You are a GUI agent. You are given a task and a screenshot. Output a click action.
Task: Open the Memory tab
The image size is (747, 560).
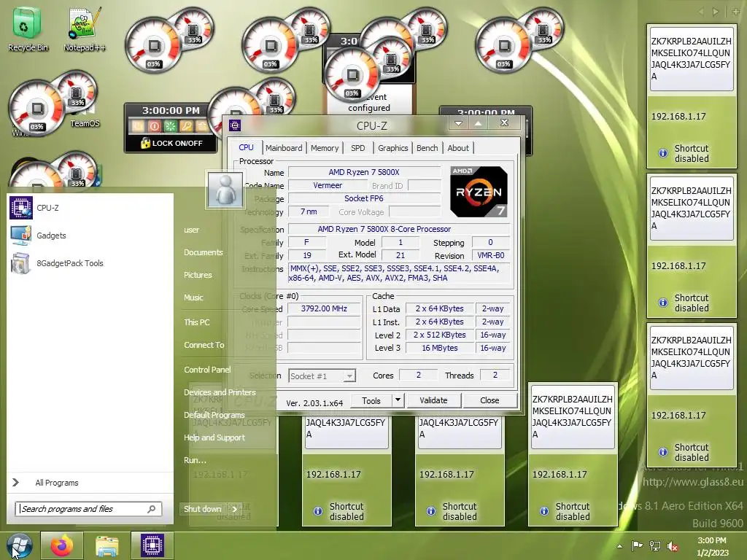pyautogui.click(x=325, y=148)
